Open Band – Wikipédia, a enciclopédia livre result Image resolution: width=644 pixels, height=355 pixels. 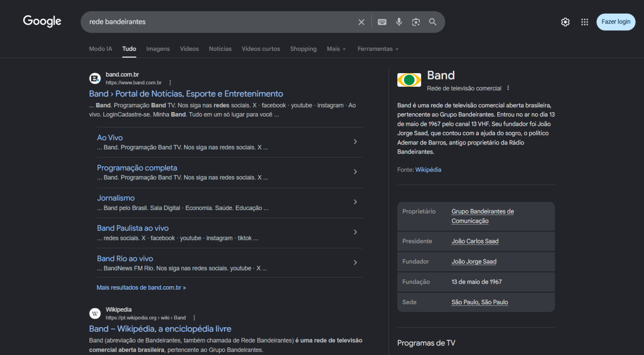coord(160,329)
